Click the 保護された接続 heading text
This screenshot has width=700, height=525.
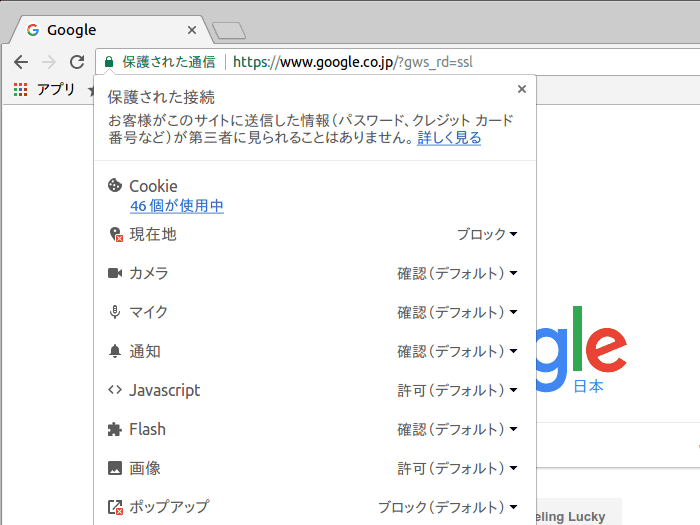pos(161,97)
